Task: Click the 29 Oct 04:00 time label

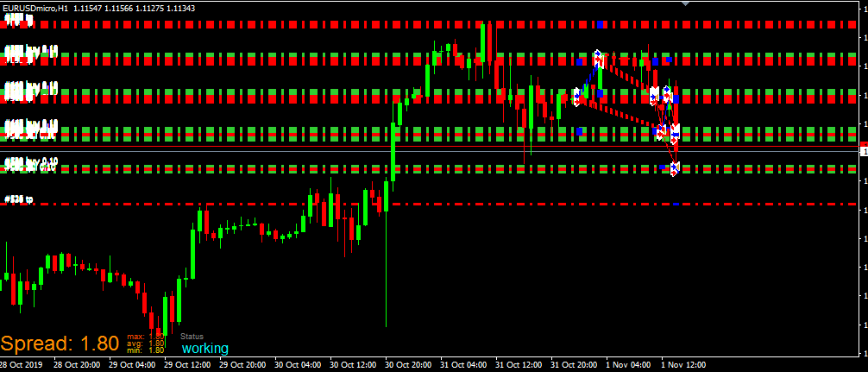Action: [132, 365]
